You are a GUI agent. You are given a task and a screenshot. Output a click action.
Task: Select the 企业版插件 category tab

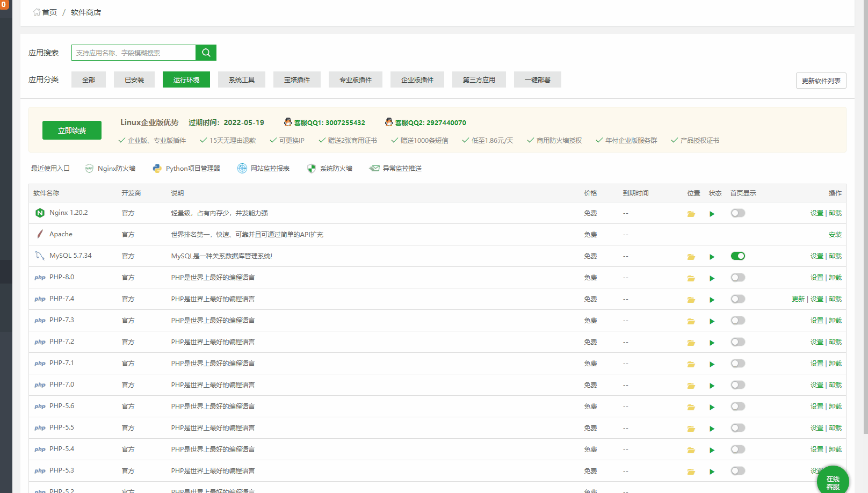pyautogui.click(x=417, y=79)
